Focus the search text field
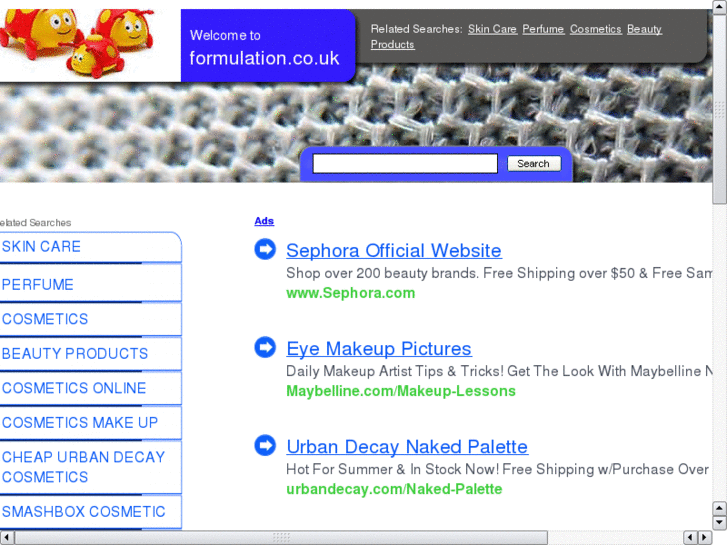This screenshot has height=545, width=727. [405, 163]
